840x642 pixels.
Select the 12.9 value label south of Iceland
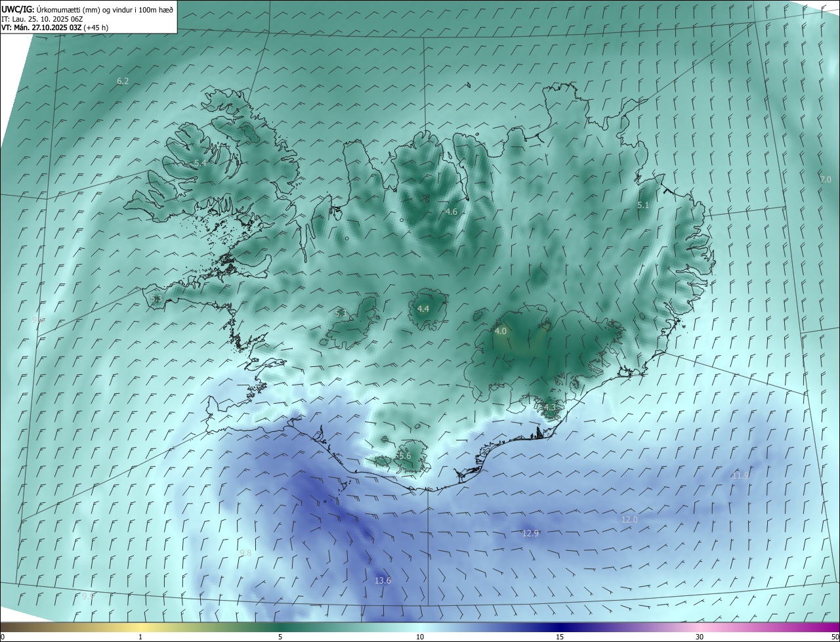530,533
